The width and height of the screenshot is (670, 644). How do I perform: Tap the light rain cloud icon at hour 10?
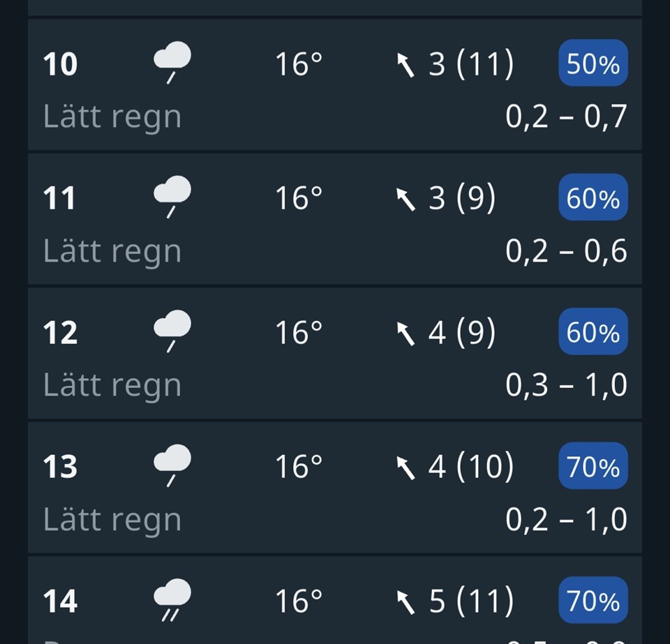pyautogui.click(x=172, y=63)
